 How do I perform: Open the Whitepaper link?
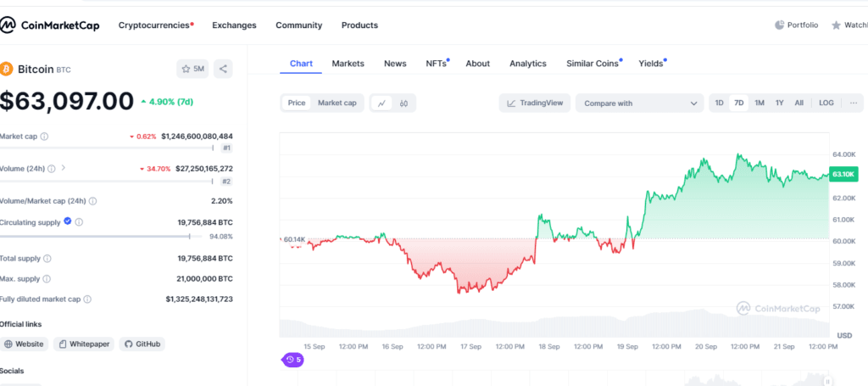[x=84, y=344]
